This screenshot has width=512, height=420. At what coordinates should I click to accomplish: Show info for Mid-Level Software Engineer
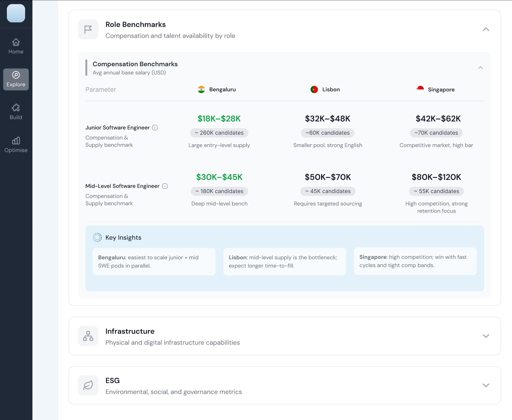(x=165, y=186)
